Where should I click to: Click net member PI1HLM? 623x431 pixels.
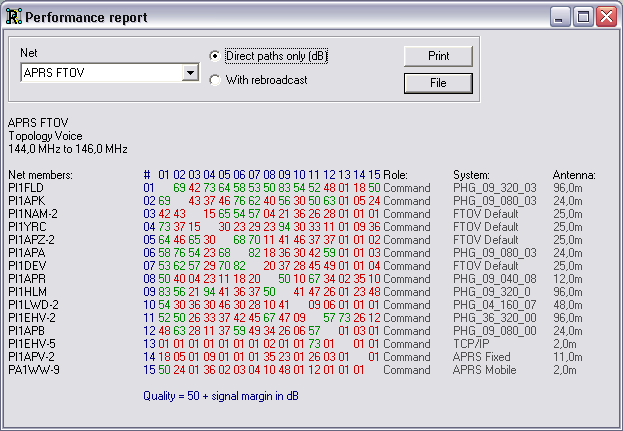pyautogui.click(x=27, y=292)
